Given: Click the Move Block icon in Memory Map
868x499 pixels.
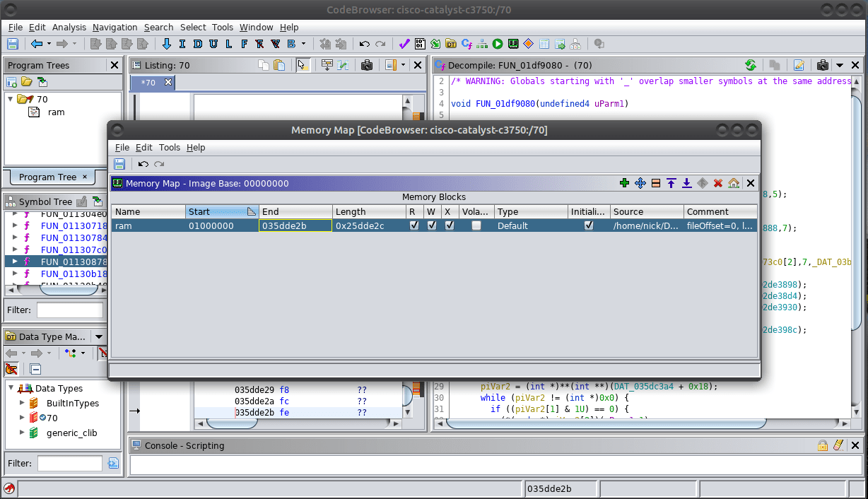Looking at the screenshot, I should tap(640, 183).
